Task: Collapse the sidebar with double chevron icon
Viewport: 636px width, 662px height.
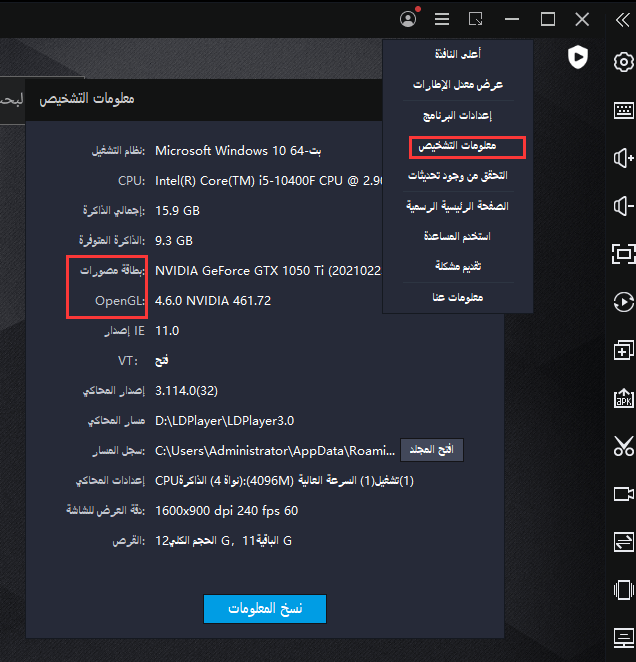Action: click(x=622, y=19)
